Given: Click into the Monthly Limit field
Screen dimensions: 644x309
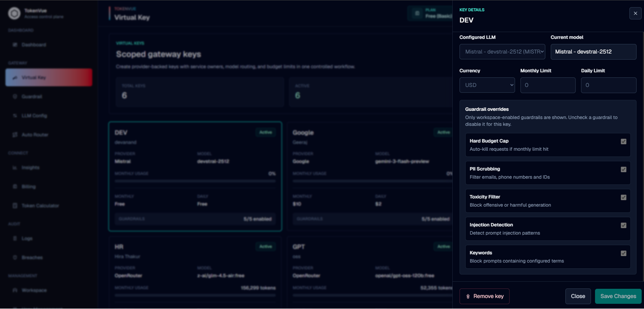Looking at the screenshot, I should 548,85.
